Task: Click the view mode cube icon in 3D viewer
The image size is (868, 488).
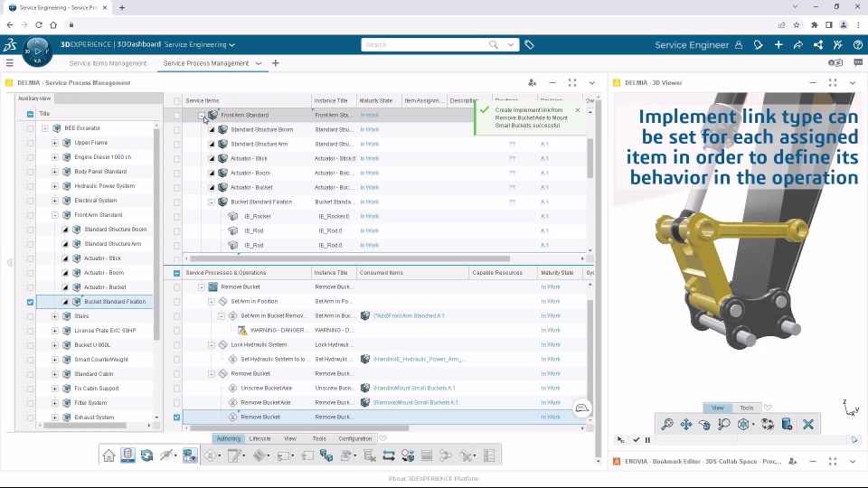Action: coord(743,425)
